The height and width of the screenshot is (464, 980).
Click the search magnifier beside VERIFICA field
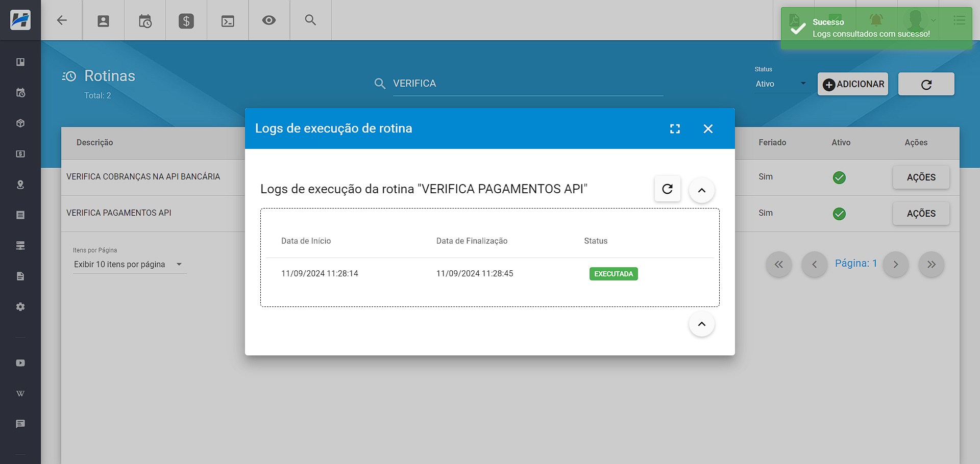pos(380,84)
